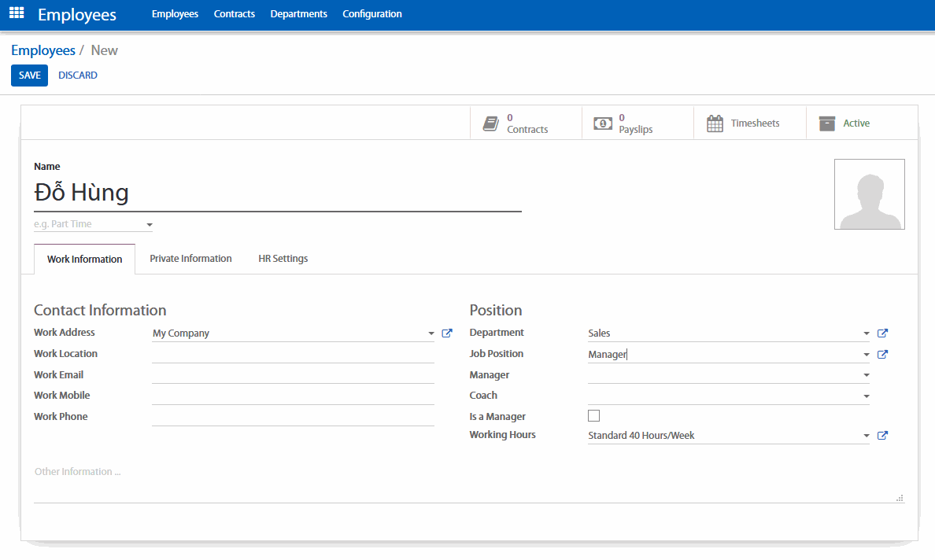Click the Contracts book icon

(491, 123)
